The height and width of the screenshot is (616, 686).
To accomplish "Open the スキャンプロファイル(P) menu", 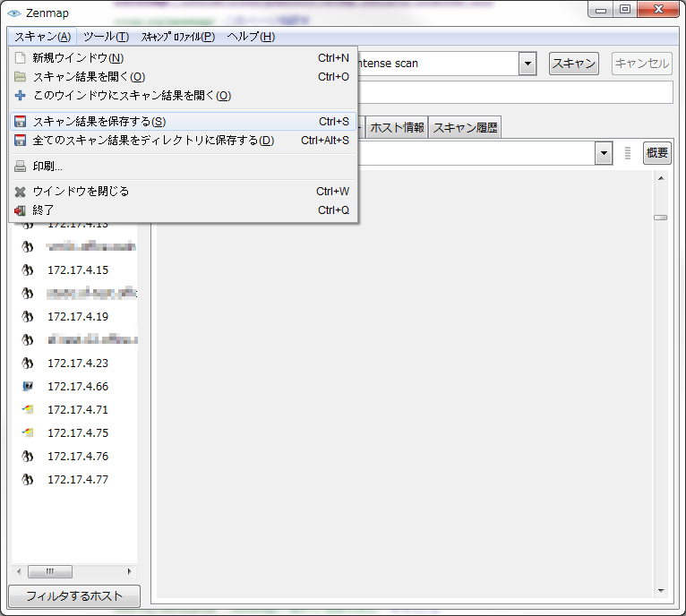I will [178, 37].
